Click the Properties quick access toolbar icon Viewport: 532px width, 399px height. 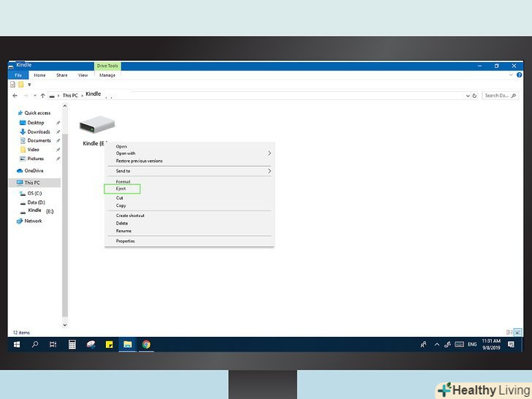pos(12,84)
